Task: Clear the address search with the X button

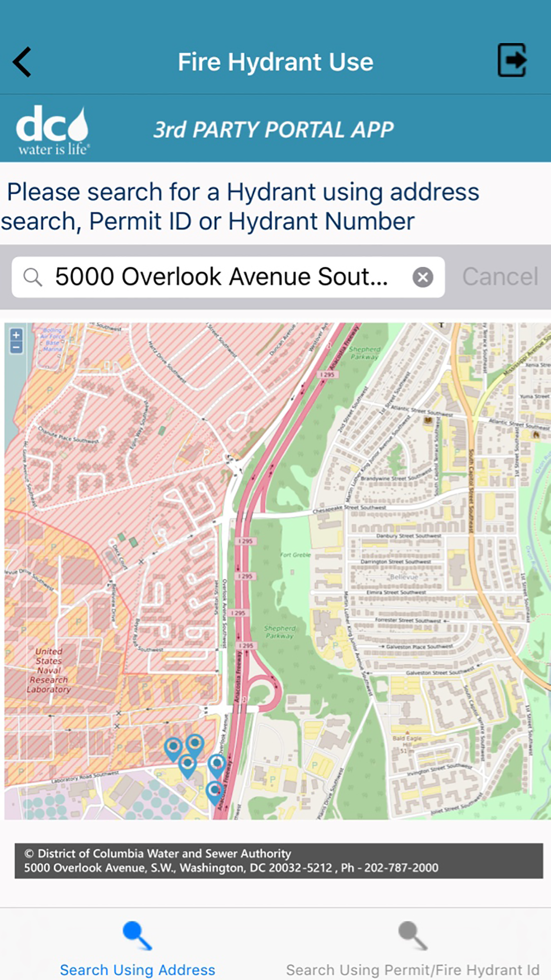Action: [x=423, y=277]
